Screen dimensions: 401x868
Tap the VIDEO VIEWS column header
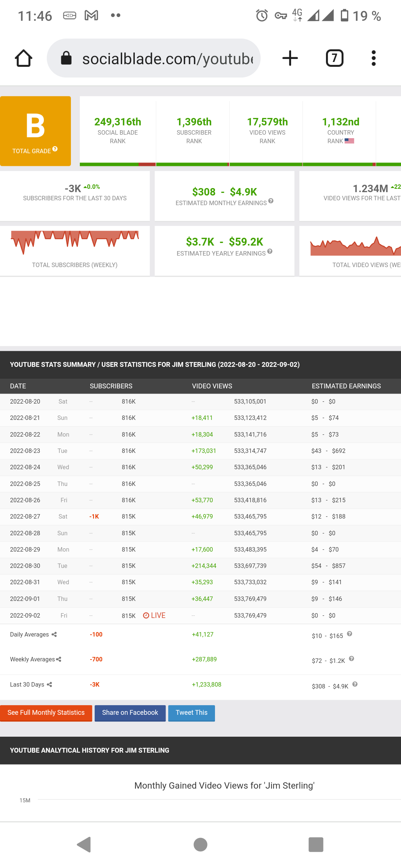[x=212, y=386]
